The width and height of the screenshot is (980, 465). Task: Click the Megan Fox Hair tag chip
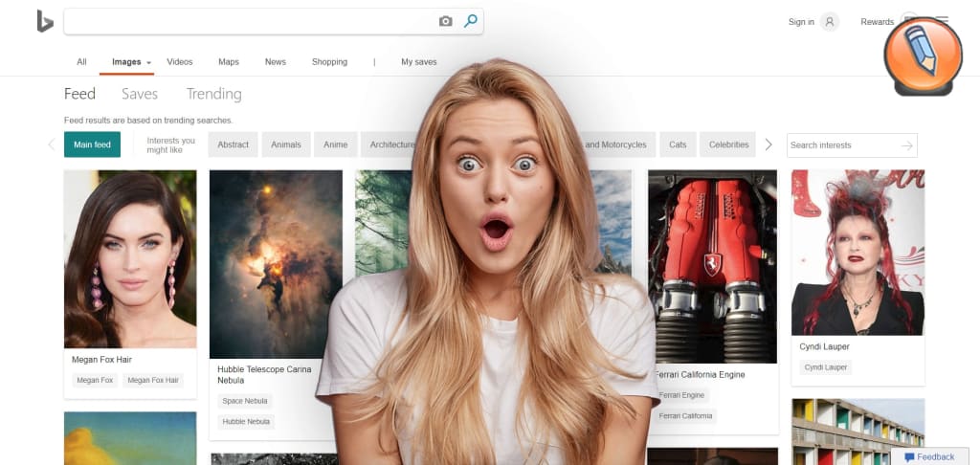(153, 380)
